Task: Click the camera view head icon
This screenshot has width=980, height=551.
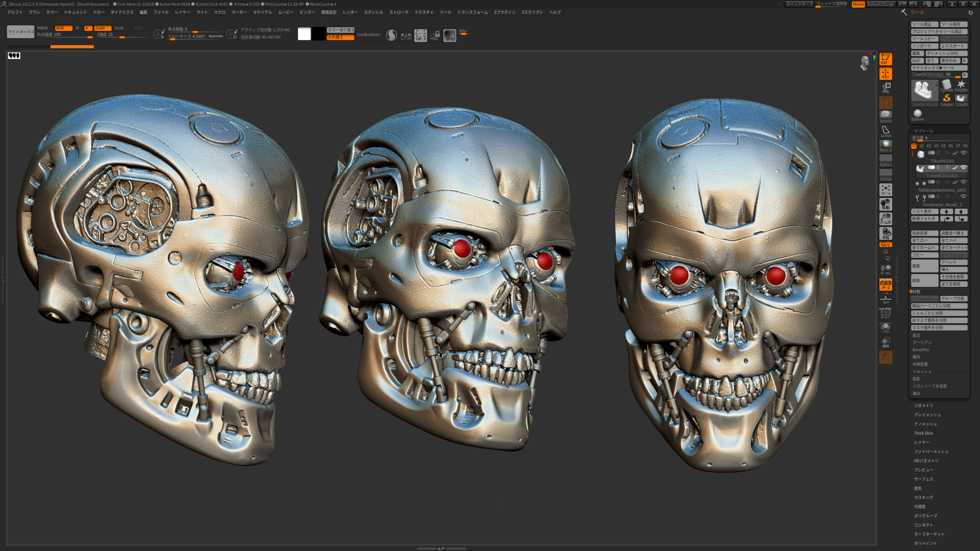Action: [865, 63]
